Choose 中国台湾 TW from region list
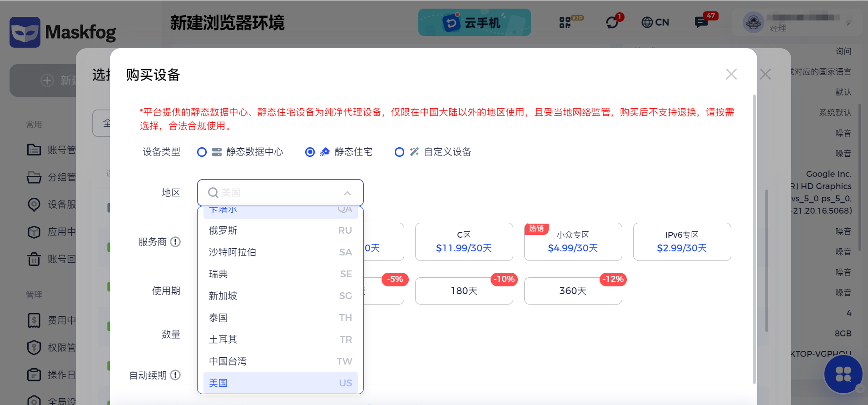The width and height of the screenshot is (868, 405). tap(280, 361)
